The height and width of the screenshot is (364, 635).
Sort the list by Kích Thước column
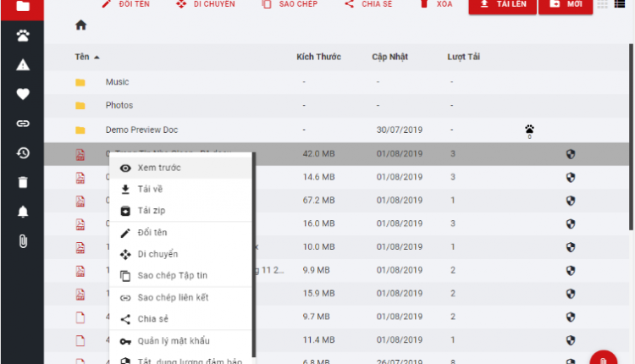point(318,57)
